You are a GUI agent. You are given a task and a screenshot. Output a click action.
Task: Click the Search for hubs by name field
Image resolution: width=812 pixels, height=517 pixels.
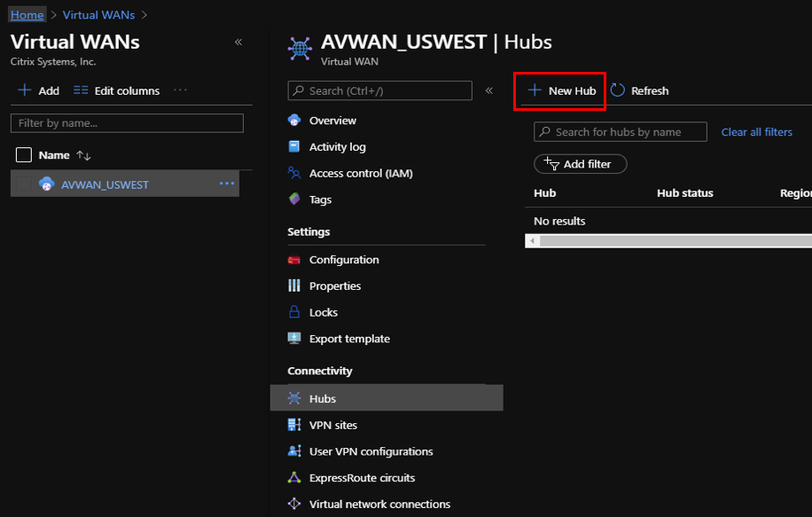[620, 132]
